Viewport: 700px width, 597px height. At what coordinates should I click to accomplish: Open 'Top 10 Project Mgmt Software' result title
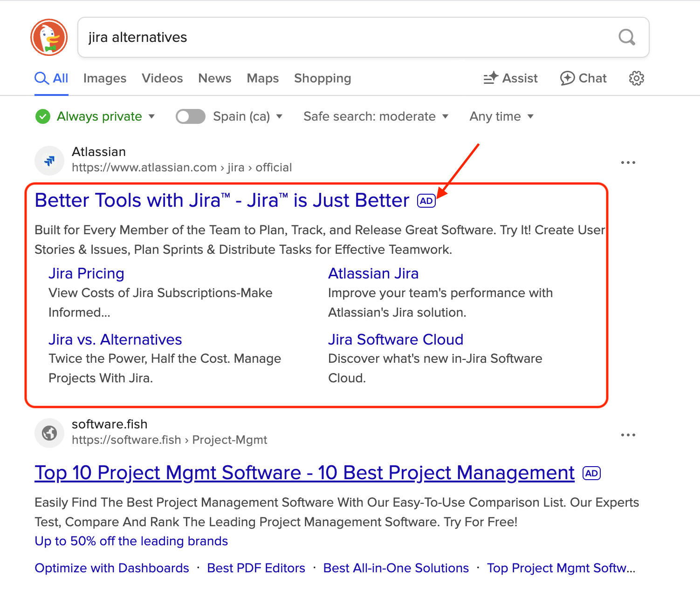[305, 473]
